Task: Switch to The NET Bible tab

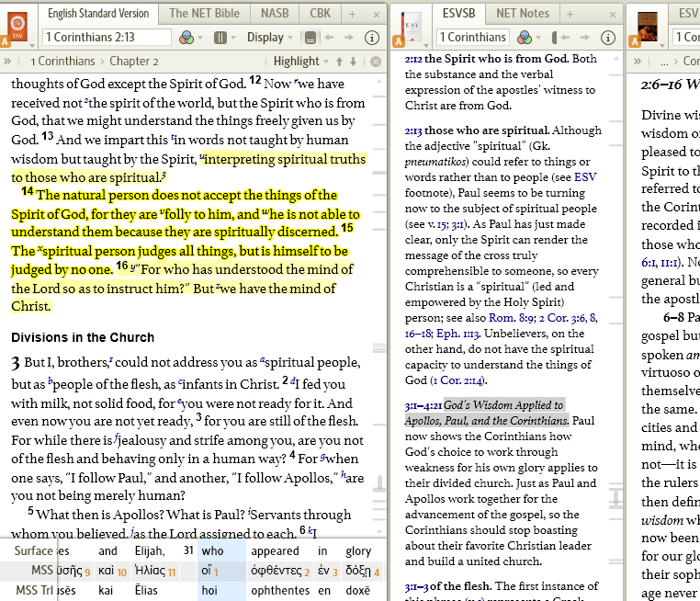Action: [x=205, y=14]
